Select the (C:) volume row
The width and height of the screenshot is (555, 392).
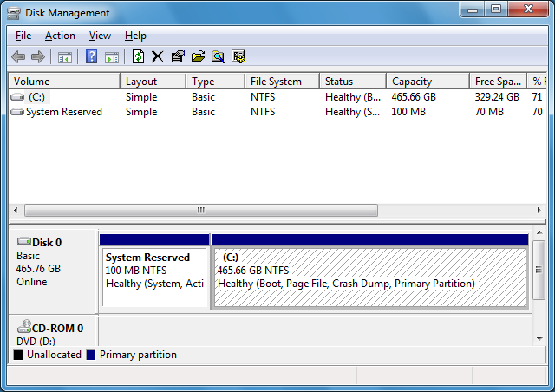(x=277, y=97)
